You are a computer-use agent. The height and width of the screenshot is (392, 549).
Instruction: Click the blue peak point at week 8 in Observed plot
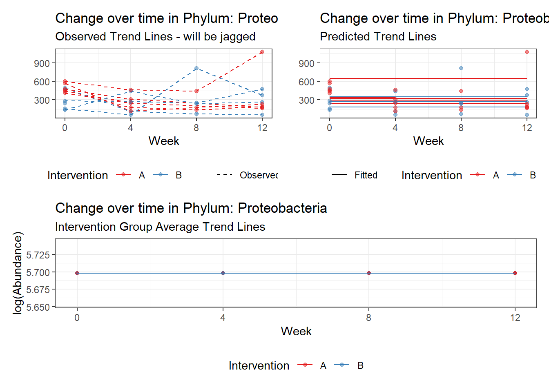(196, 68)
